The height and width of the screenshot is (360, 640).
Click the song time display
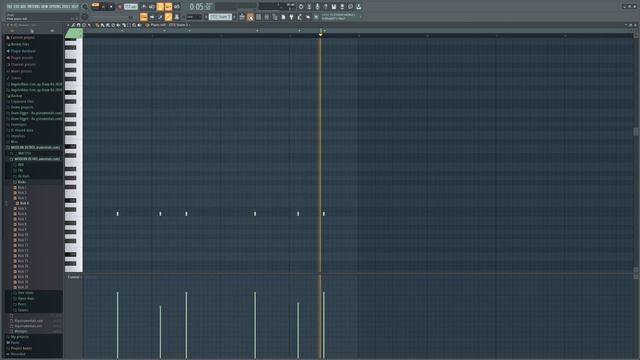pyautogui.click(x=200, y=7)
